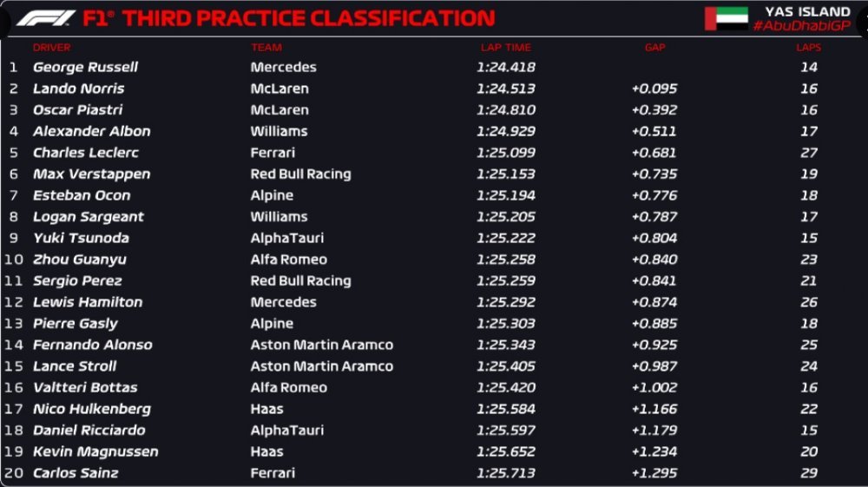Screen dimensions: 868x487
Task: Select Max Verstappen row entry
Action: (x=434, y=174)
